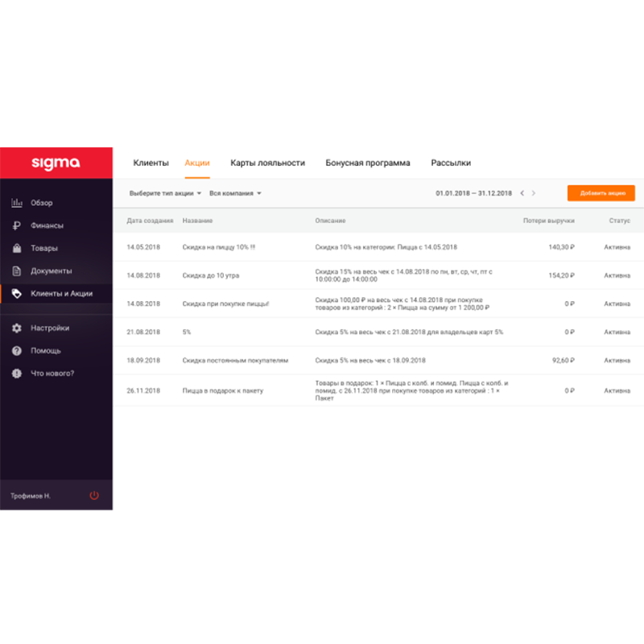The image size is (644, 644).
Task: Switch to the Клиенты tab
Action: pyautogui.click(x=151, y=163)
